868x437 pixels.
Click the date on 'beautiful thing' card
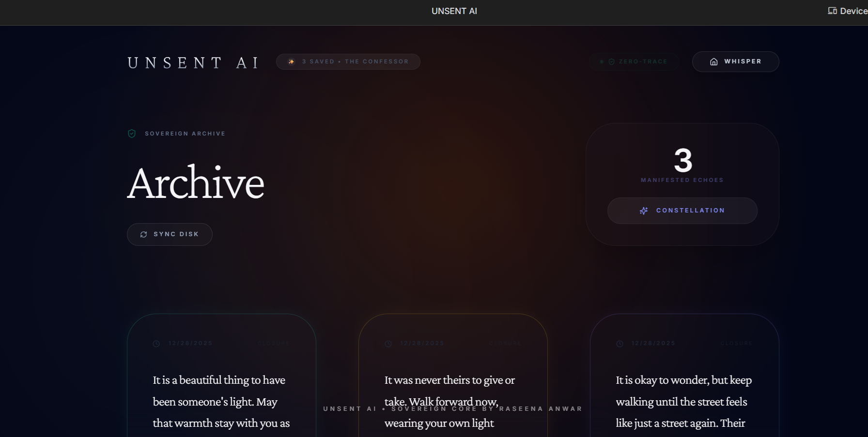tap(190, 343)
